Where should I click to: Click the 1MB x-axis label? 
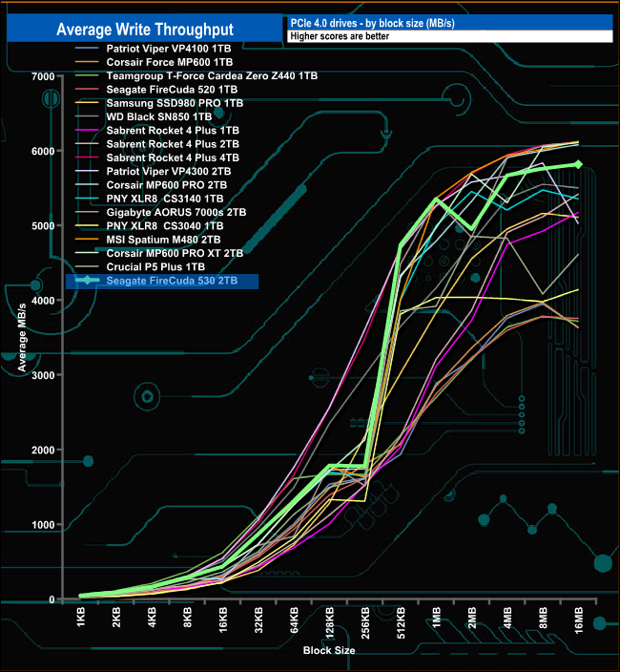click(x=436, y=618)
